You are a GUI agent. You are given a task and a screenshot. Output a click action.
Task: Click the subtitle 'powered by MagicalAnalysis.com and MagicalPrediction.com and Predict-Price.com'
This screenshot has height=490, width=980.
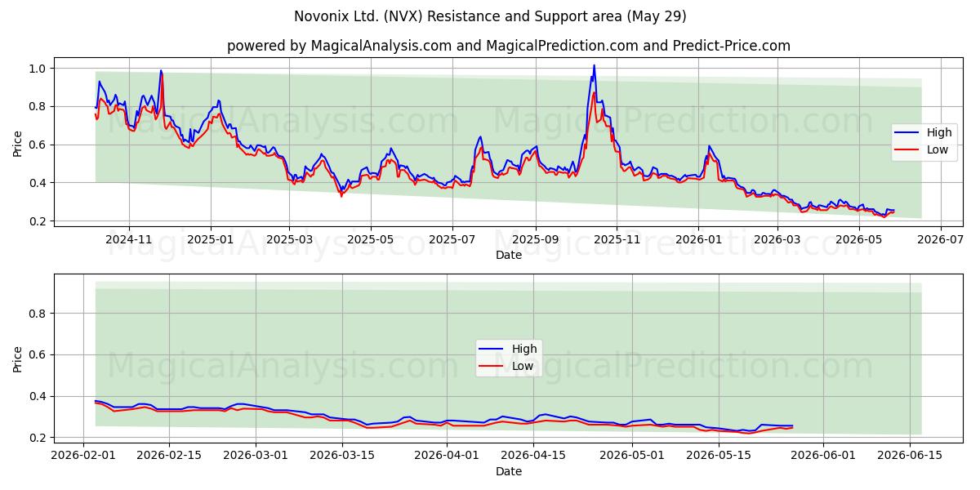coord(508,46)
